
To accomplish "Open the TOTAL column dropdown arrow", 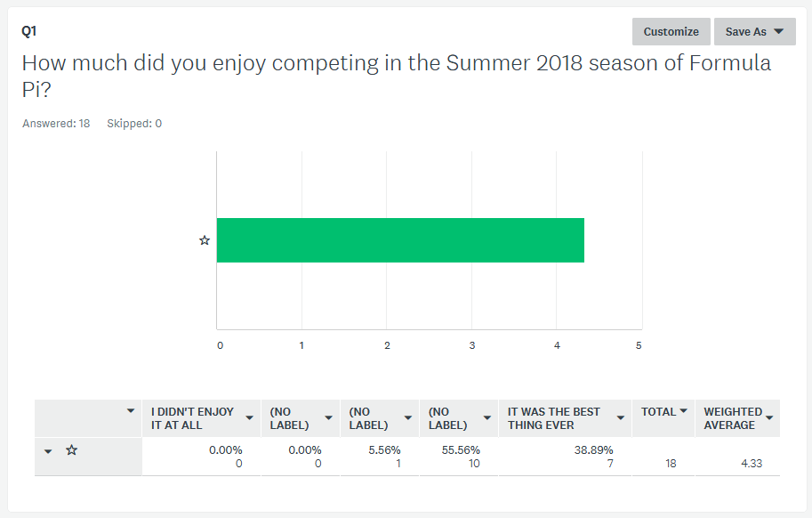I will tap(684, 411).
